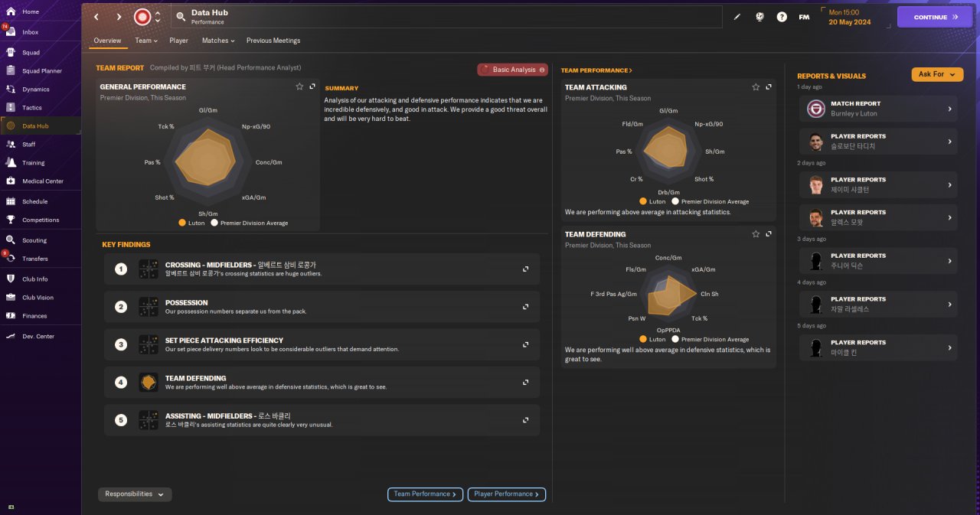This screenshot has height=515, width=980.
Task: Go forward with the right arrow
Action: point(119,17)
